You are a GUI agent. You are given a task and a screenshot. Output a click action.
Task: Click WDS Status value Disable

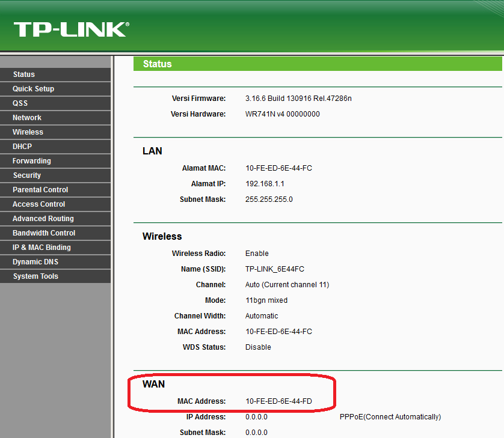(x=258, y=347)
